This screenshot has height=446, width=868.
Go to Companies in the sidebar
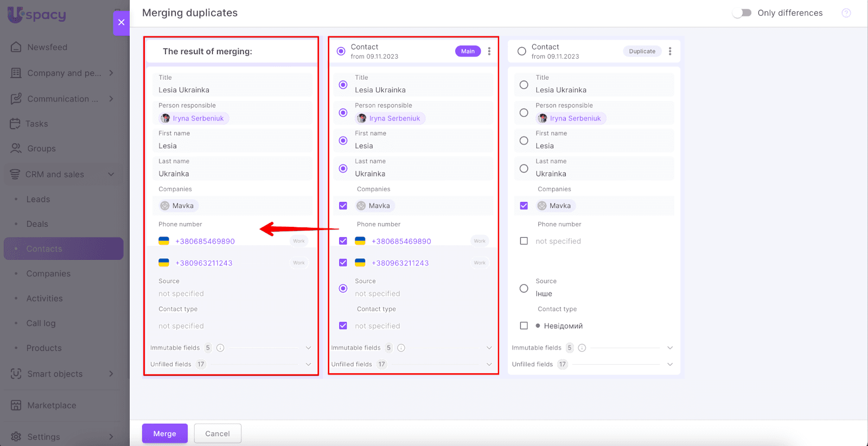(48, 273)
